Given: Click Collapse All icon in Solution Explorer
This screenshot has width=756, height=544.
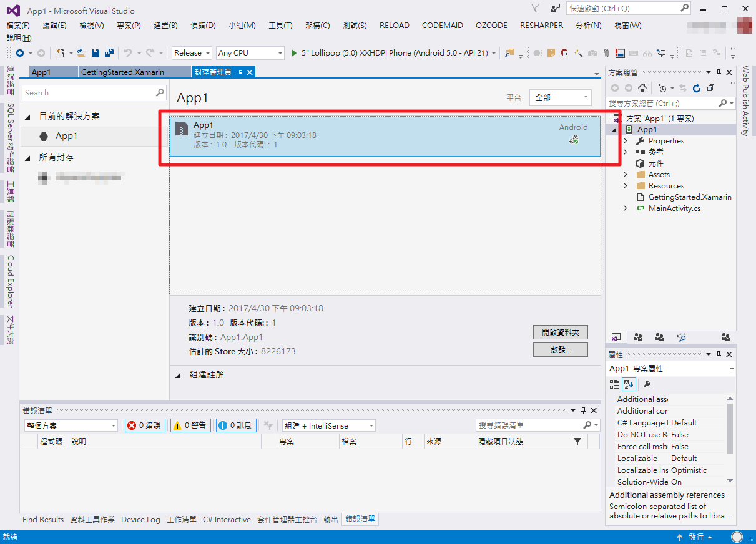Looking at the screenshot, I should pos(710,88).
